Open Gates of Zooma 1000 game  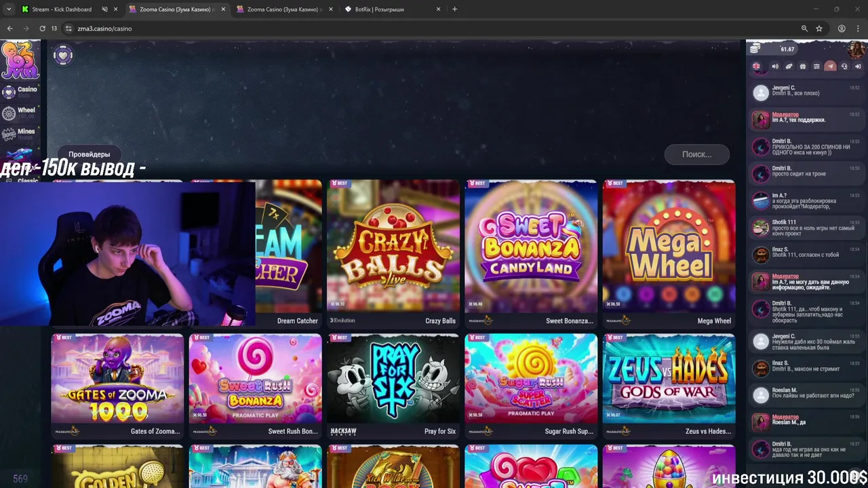[117, 378]
